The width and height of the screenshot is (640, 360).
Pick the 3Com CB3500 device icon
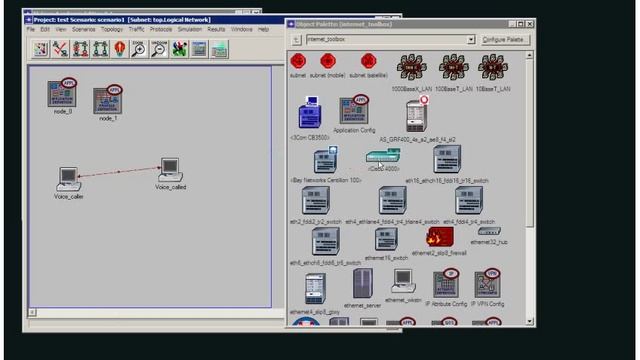coord(310,113)
